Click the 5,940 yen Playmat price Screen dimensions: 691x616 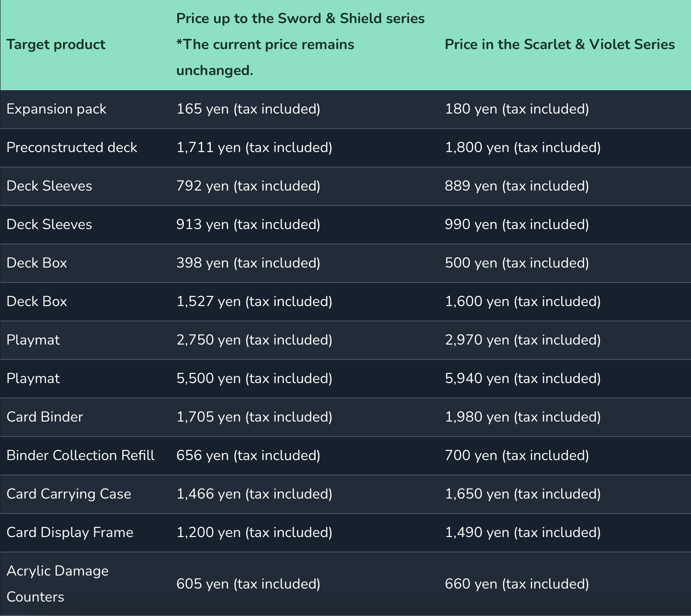pos(523,378)
